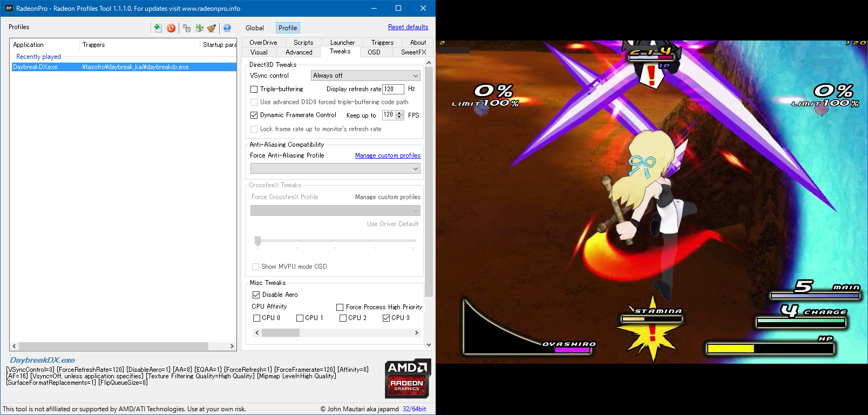Click the Display refresh rate input field
868x415 pixels.
[x=392, y=89]
